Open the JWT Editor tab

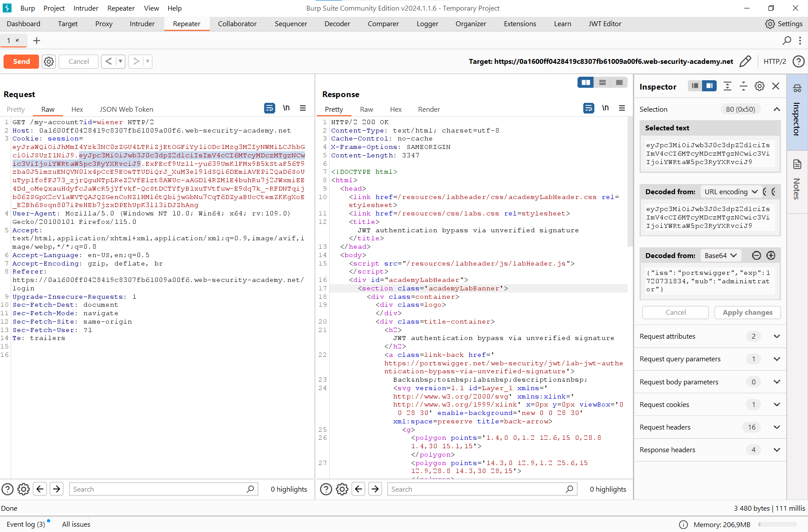[x=605, y=24]
